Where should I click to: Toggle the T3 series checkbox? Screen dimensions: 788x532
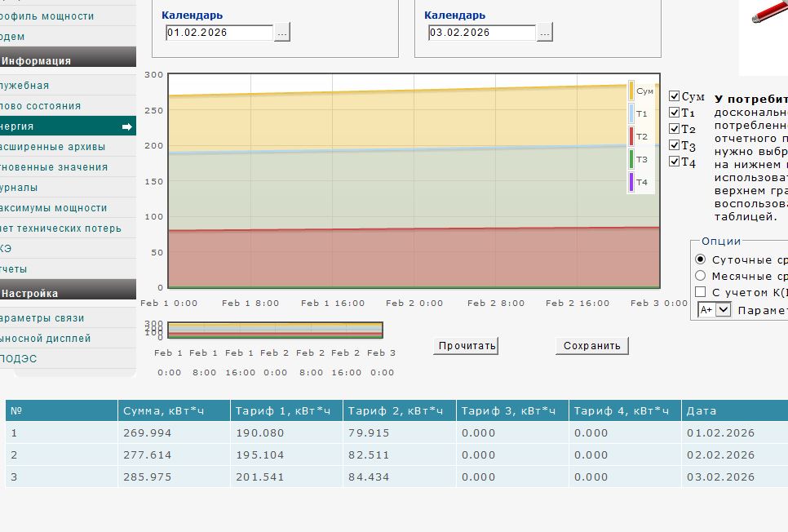point(675,145)
